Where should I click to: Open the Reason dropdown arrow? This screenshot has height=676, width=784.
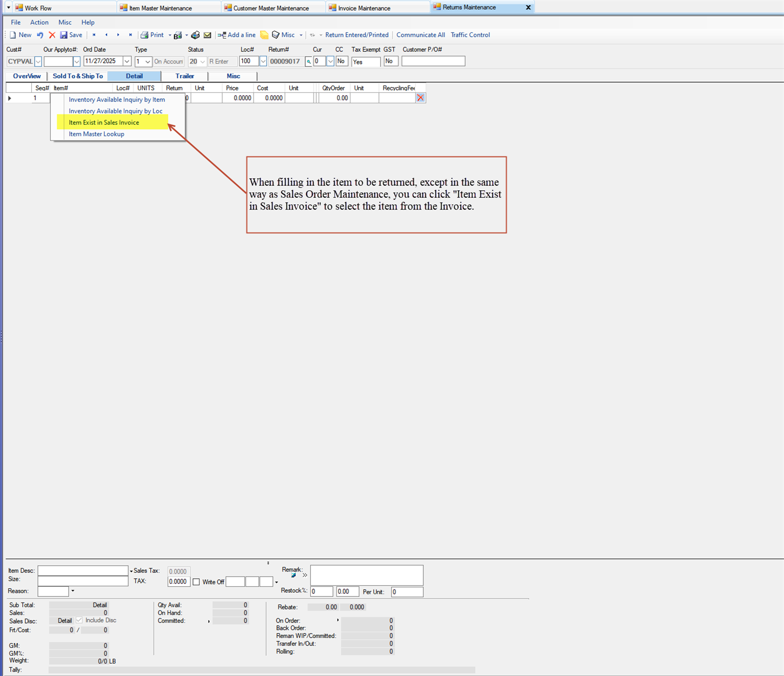pos(73,591)
